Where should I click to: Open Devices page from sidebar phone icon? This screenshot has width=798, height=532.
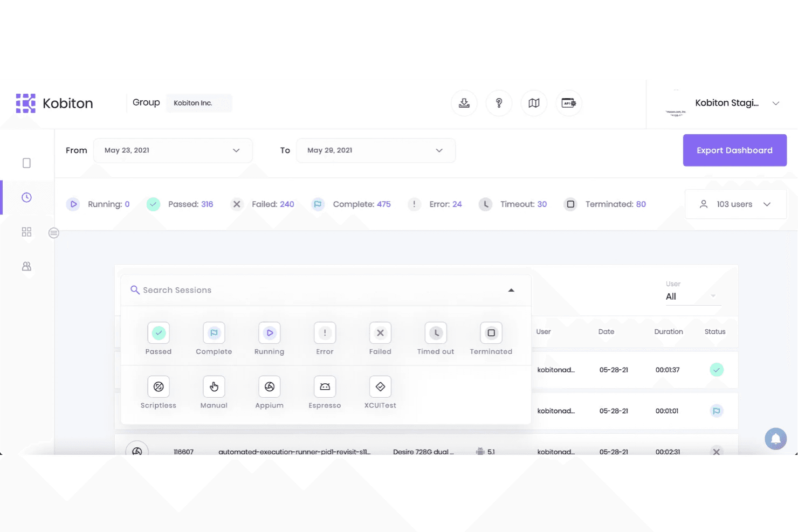click(x=26, y=163)
